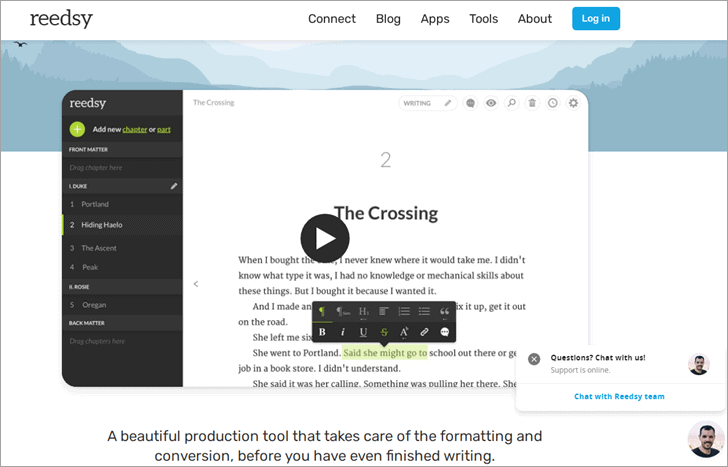Click the II. ROSIE part header

123,286
